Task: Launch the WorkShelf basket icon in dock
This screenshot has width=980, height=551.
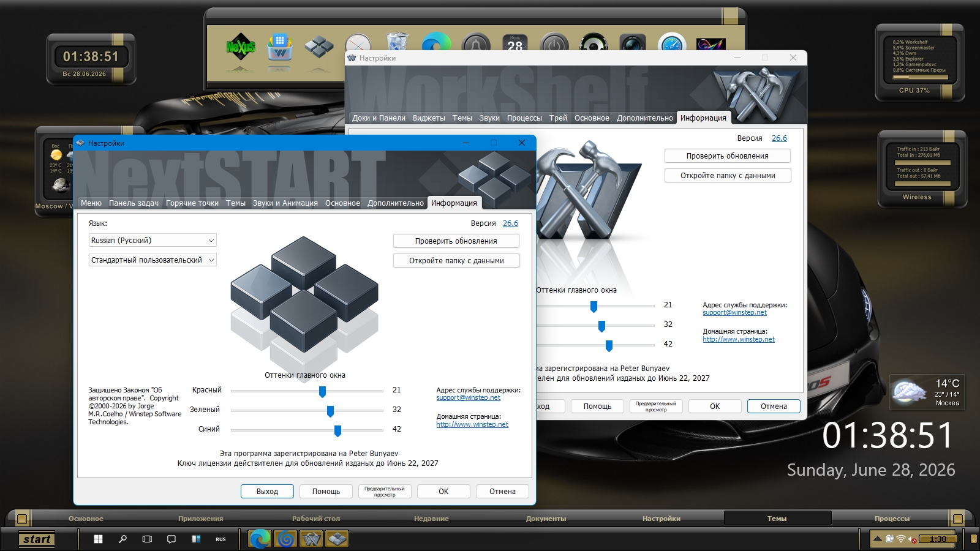Action: [280, 47]
